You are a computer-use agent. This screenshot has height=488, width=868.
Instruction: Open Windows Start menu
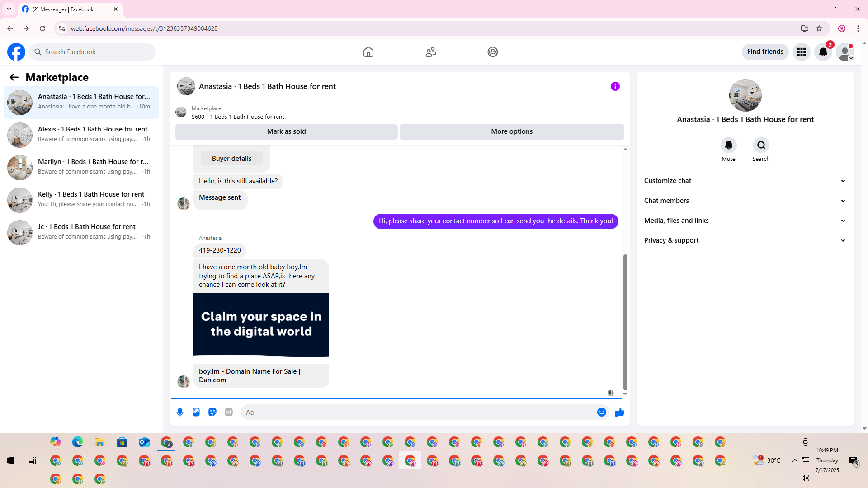pos(11,460)
